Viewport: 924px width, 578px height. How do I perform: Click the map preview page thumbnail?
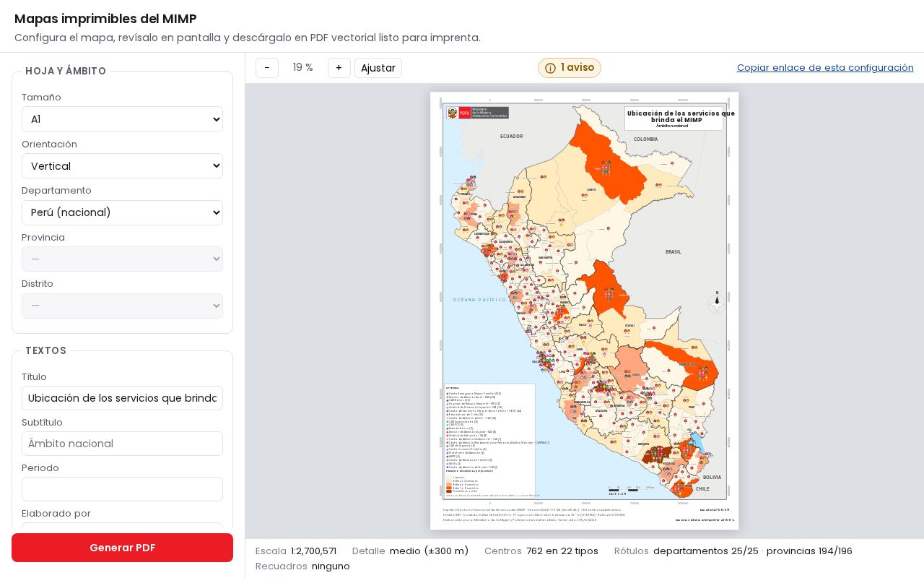(x=585, y=311)
